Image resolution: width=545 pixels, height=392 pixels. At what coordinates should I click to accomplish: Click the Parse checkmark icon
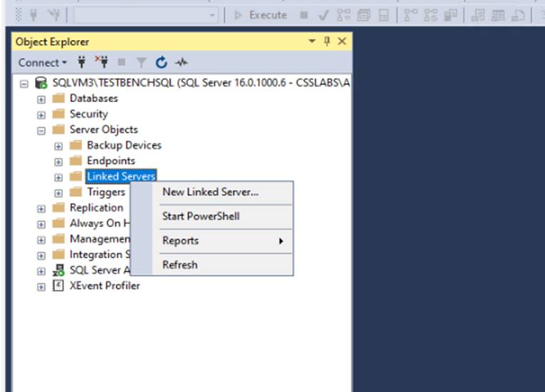tap(324, 15)
